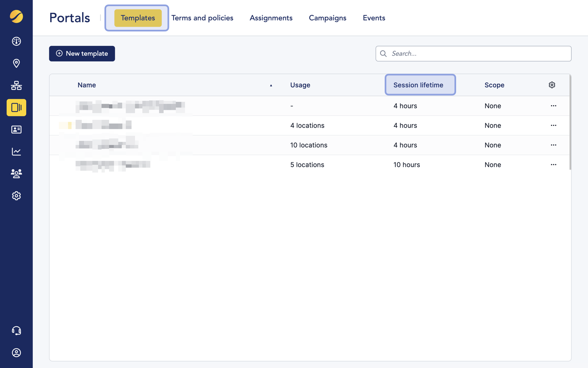Create a New template
This screenshot has width=588, height=368.
pos(82,54)
